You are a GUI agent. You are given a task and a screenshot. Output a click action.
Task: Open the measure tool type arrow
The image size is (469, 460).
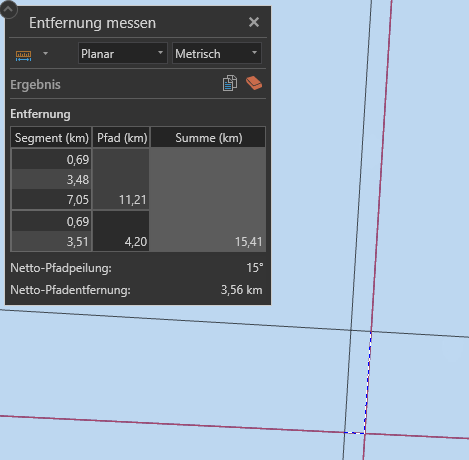45,53
